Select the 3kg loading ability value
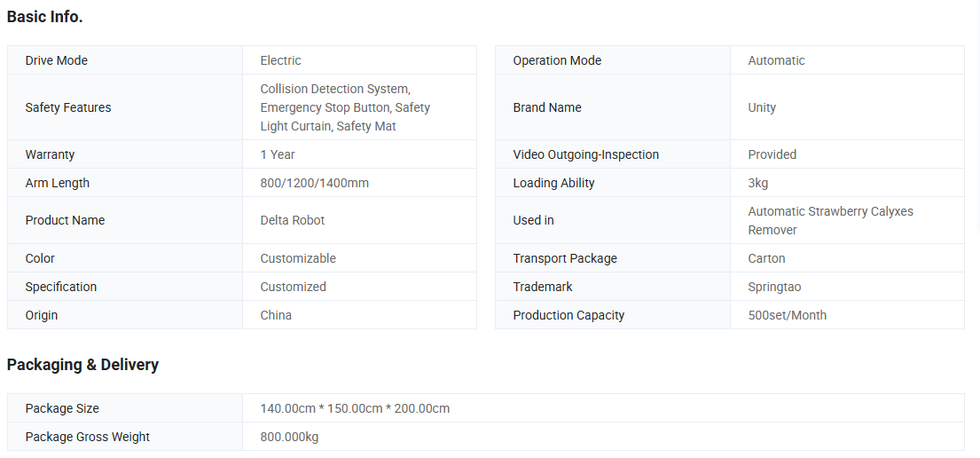980x458 pixels. tap(758, 183)
